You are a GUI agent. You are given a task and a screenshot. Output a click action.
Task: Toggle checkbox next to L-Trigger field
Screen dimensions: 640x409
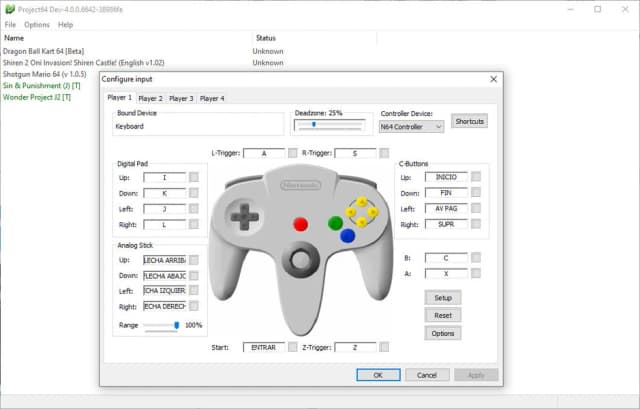(x=293, y=153)
